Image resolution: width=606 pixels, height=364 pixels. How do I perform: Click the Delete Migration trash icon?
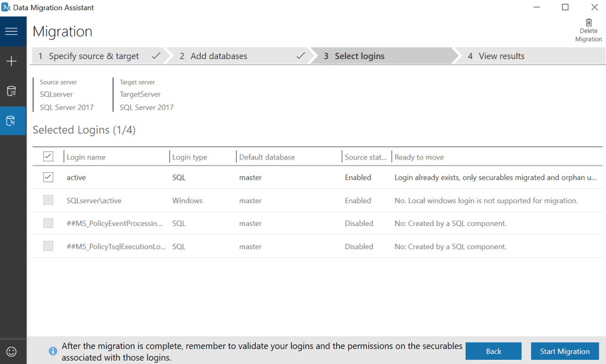589,23
